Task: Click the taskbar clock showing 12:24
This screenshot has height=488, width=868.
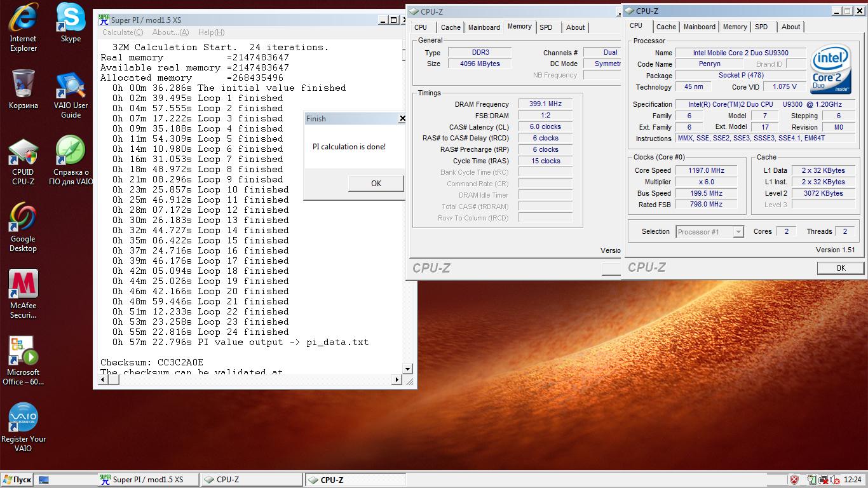Action: click(853, 480)
